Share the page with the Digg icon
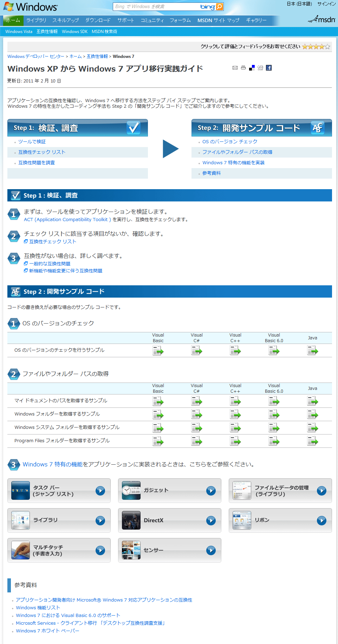This screenshot has height=644, width=338. tap(260, 68)
